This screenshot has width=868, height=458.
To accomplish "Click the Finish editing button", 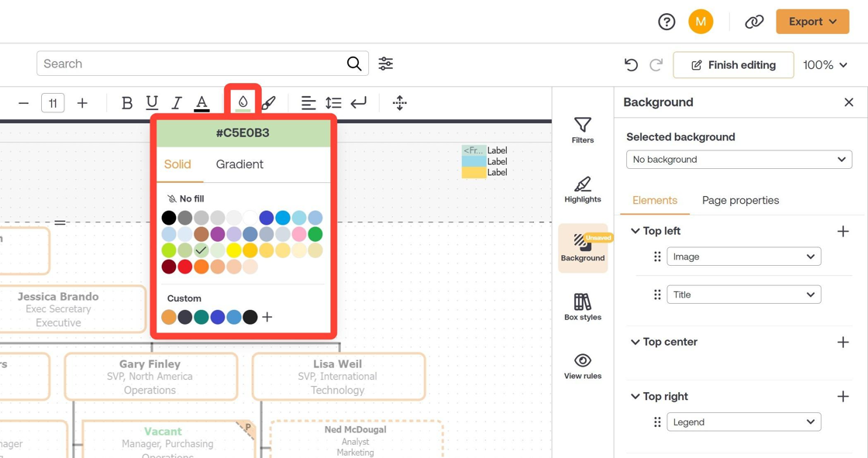I will [x=732, y=65].
